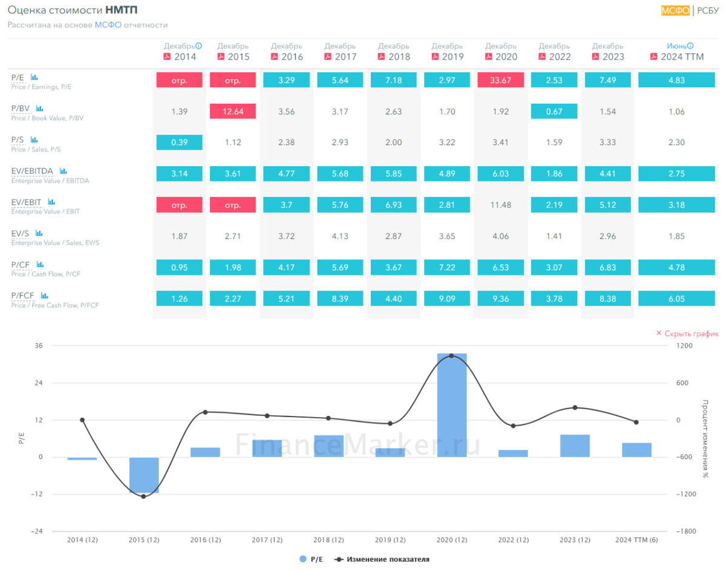Open the EV/EBITDA chart icon
The width and height of the screenshot is (728, 573).
pos(64,171)
